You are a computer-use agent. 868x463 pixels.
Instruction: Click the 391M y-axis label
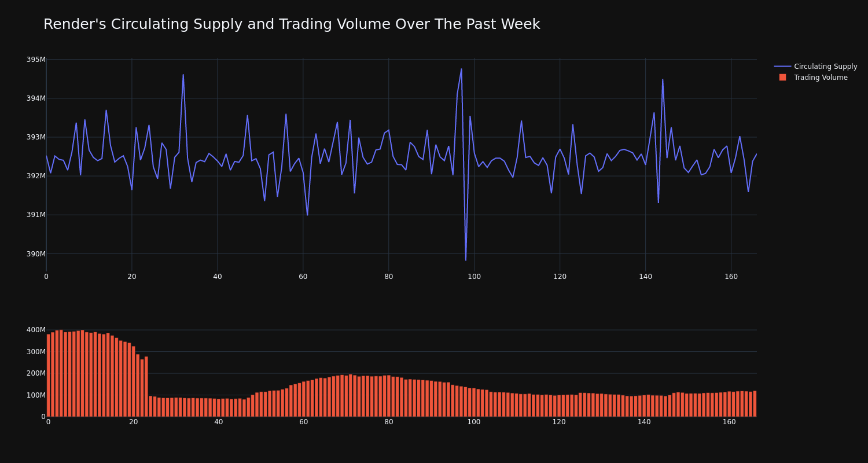[36, 215]
